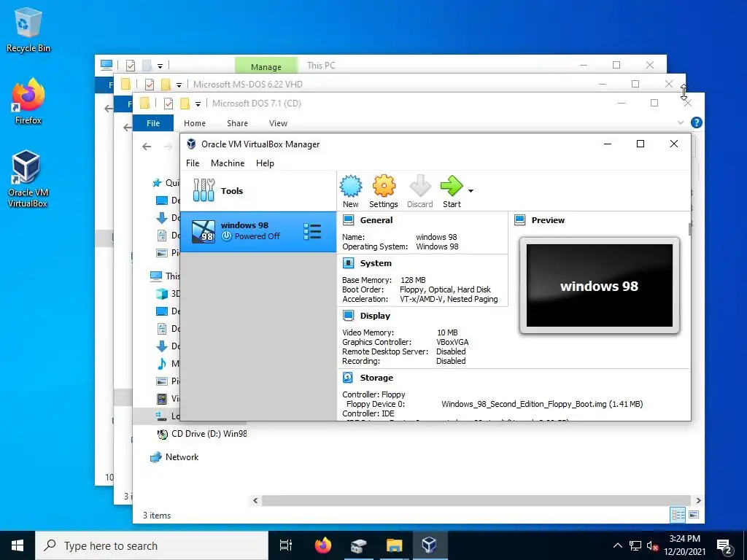Click the Storage section header
Image resolution: width=747 pixels, height=560 pixels.
tap(376, 378)
